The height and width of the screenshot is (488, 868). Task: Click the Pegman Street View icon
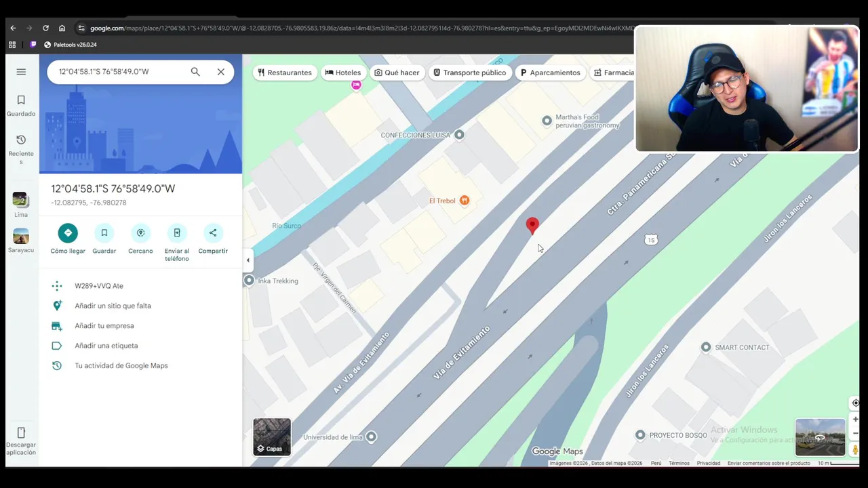click(856, 449)
